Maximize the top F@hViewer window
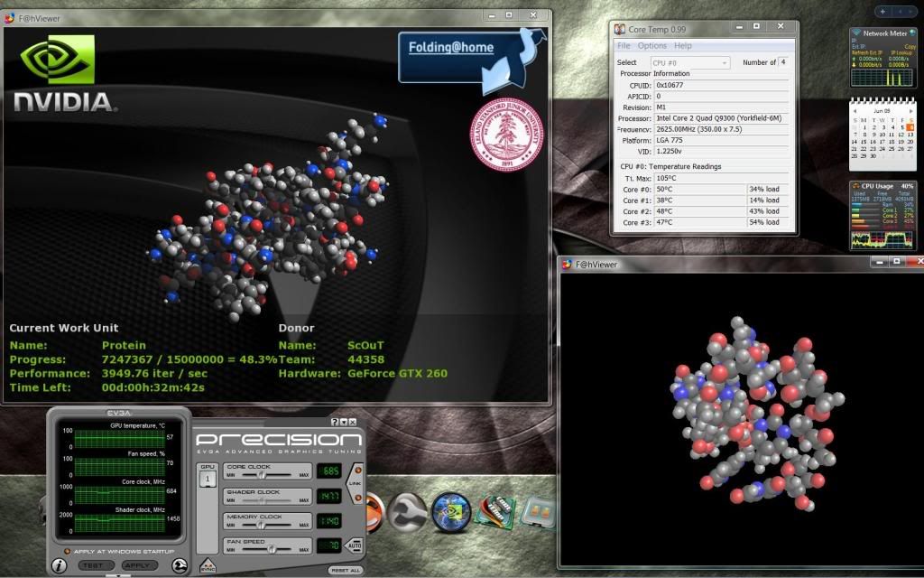This screenshot has width=924, height=578. [509, 15]
